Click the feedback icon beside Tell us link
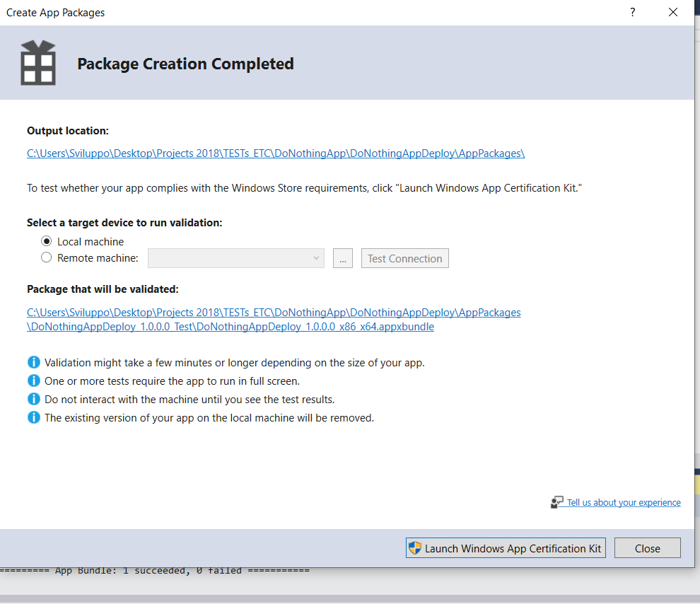Viewport: 700px width, 604px height. 556,502
